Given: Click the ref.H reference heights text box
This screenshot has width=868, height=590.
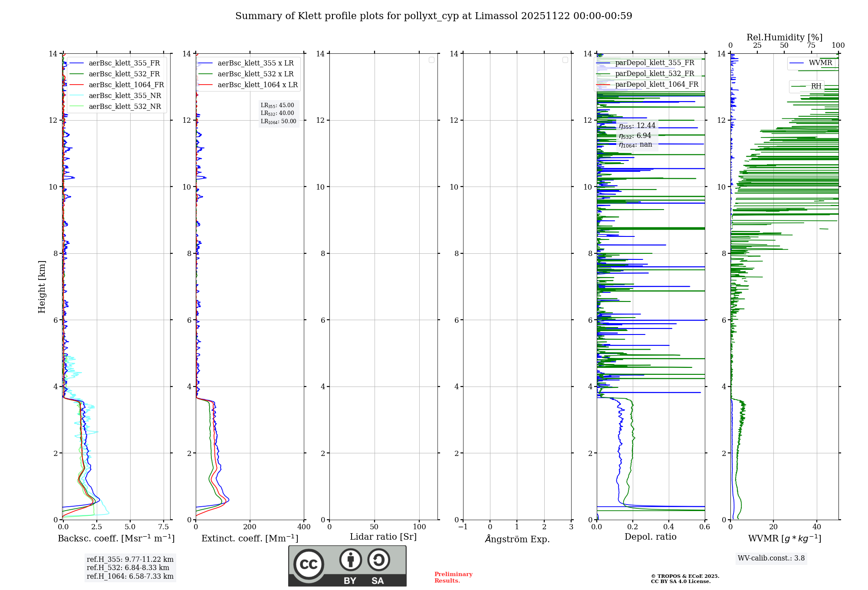Looking at the screenshot, I should (x=130, y=568).
